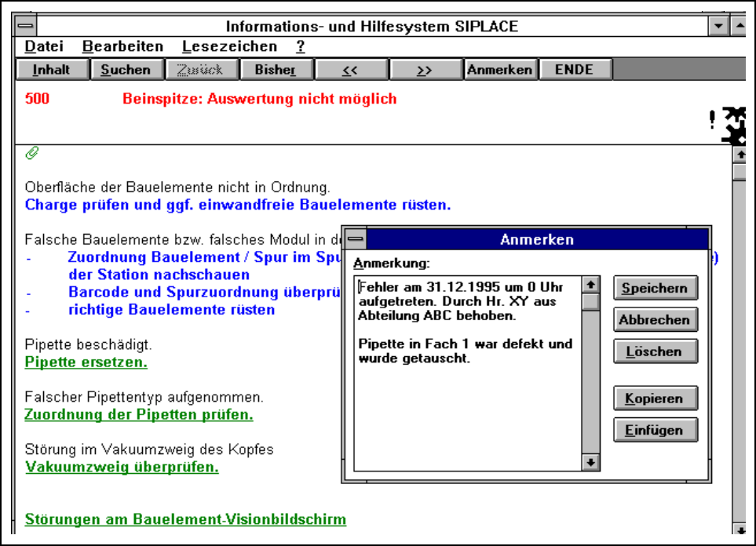
Task: Click the text richtige Bauelemente rüsten
Action: pos(172,309)
